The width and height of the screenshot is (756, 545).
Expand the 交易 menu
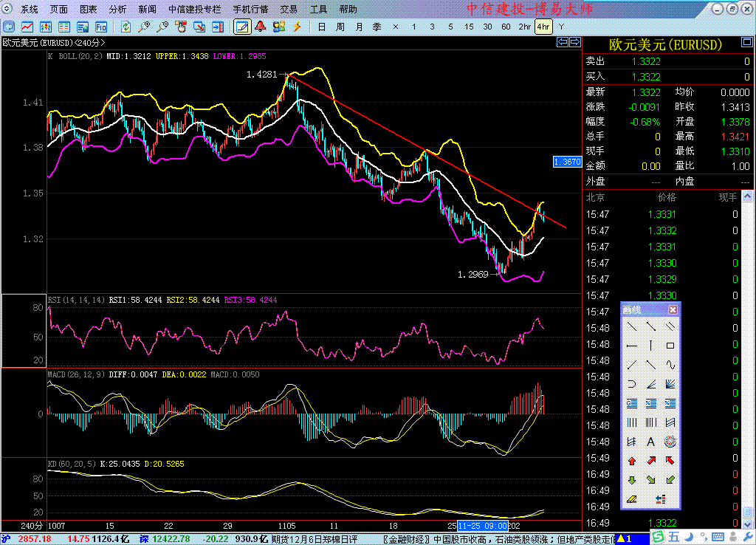[289, 10]
